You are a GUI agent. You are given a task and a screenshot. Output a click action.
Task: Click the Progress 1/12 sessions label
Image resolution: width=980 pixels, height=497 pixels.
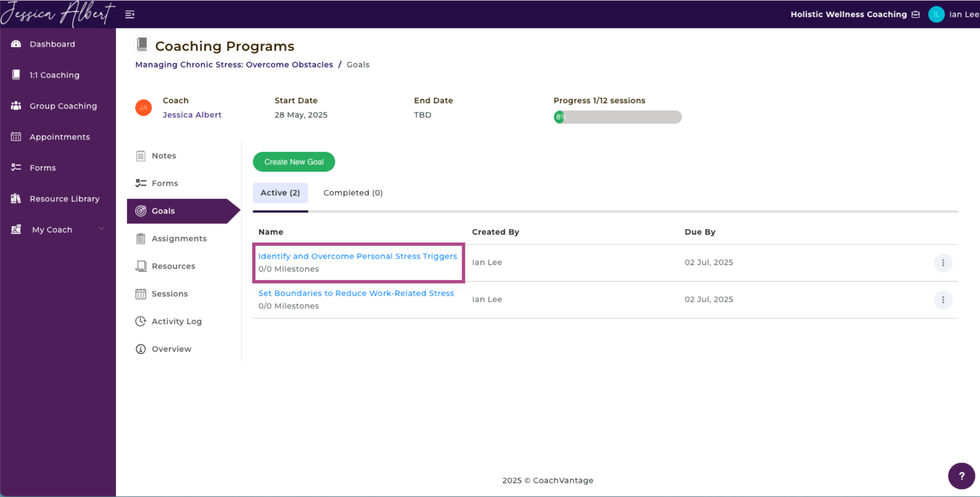tap(599, 100)
